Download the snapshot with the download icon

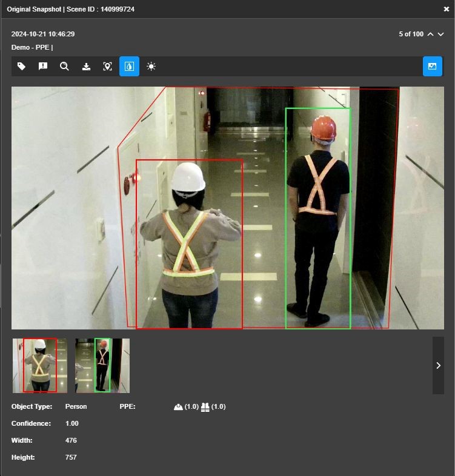pos(86,66)
